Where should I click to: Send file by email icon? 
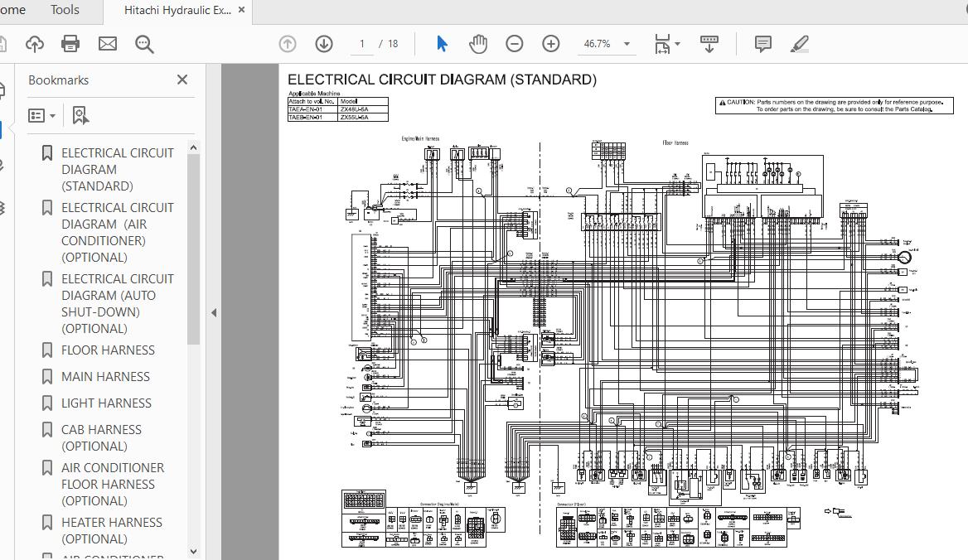[108, 44]
